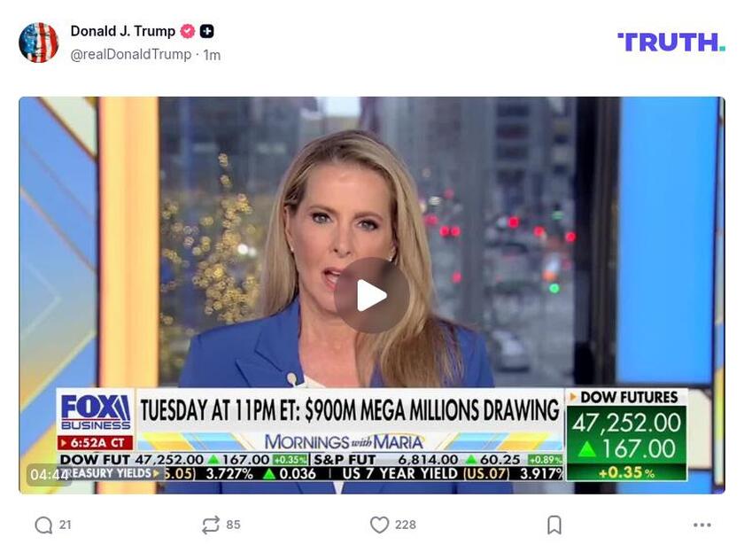744x560 pixels.
Task: Open the three-dot more options menu
Action: 701,525
